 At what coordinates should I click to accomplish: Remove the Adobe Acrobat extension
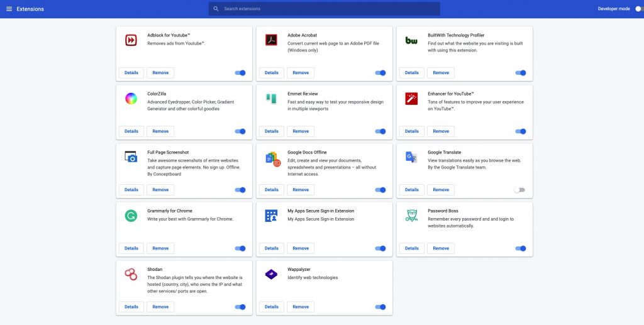[301, 73]
